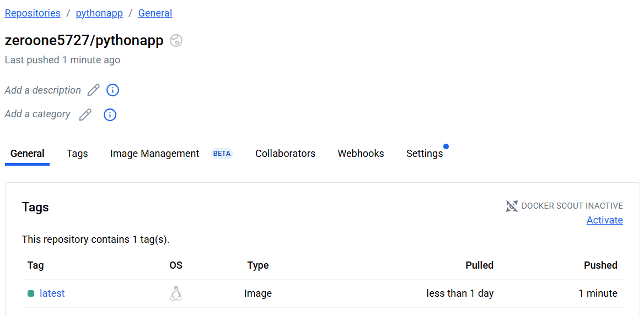Click the Tag column header
Screen dimensions: 644x316
coord(36,265)
